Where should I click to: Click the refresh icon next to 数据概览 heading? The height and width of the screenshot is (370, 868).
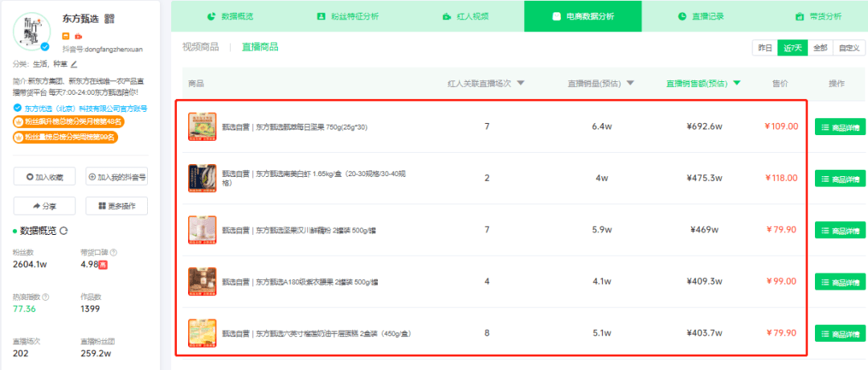click(x=63, y=231)
